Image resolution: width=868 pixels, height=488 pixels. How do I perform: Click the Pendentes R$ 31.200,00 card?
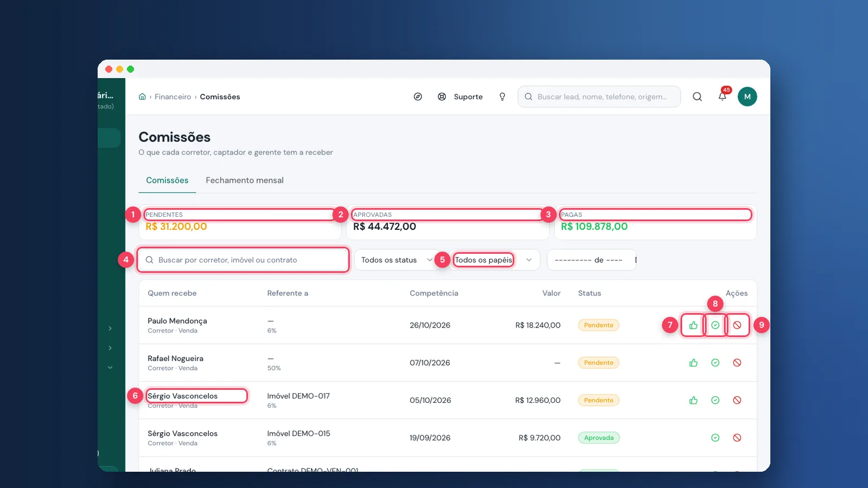[240, 222]
